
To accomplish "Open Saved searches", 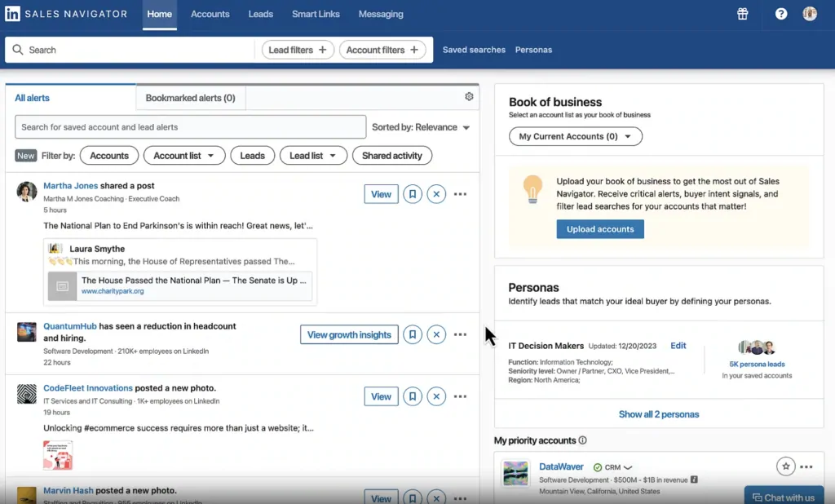I will tap(474, 50).
